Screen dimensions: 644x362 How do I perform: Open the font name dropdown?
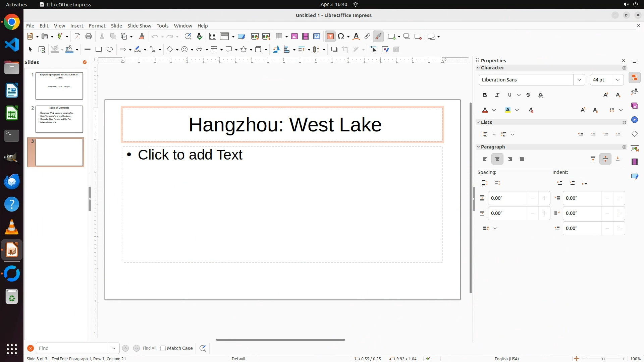[x=579, y=80]
